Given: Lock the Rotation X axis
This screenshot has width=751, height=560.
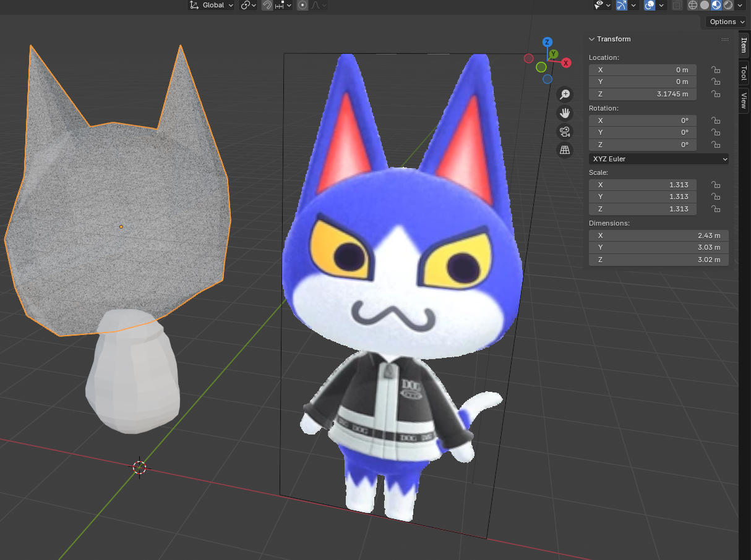Looking at the screenshot, I should 715,121.
